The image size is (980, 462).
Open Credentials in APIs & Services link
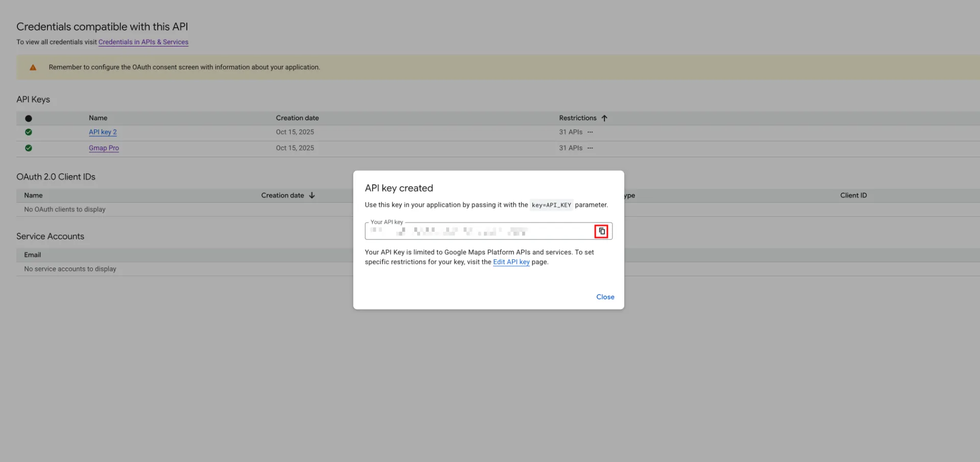[143, 42]
